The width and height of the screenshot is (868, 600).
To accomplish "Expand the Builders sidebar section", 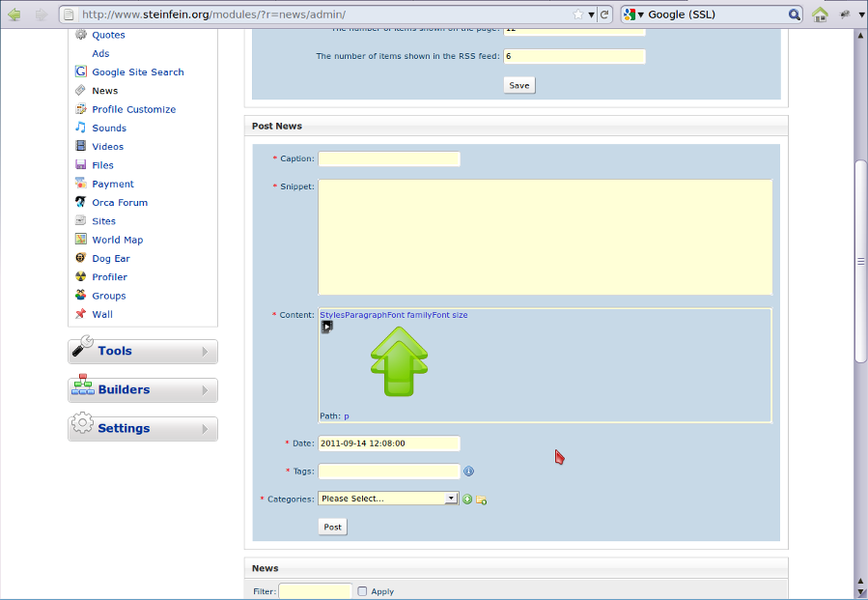I will (143, 390).
